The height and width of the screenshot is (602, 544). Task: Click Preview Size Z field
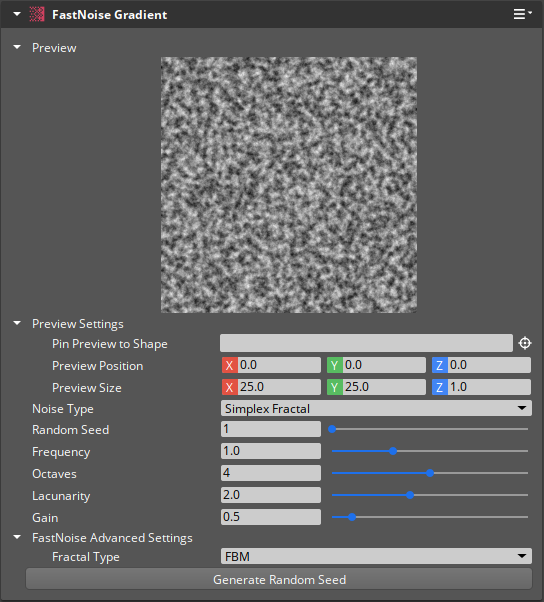tap(489, 387)
